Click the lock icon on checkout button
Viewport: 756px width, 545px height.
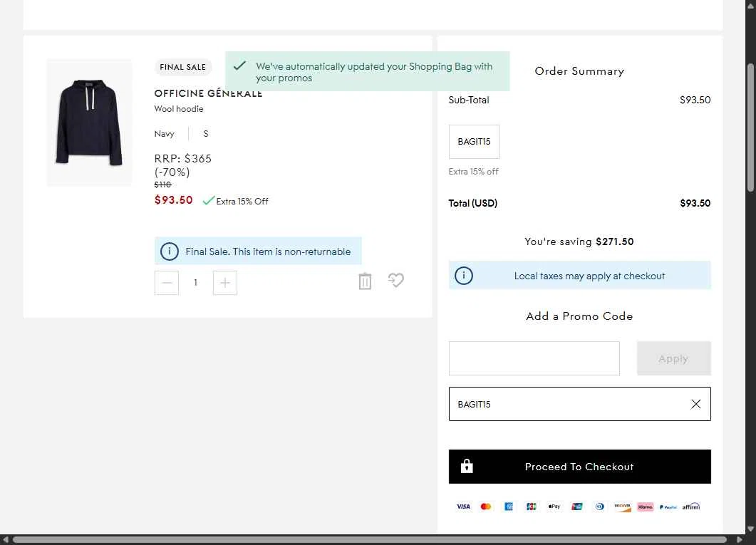coord(467,466)
